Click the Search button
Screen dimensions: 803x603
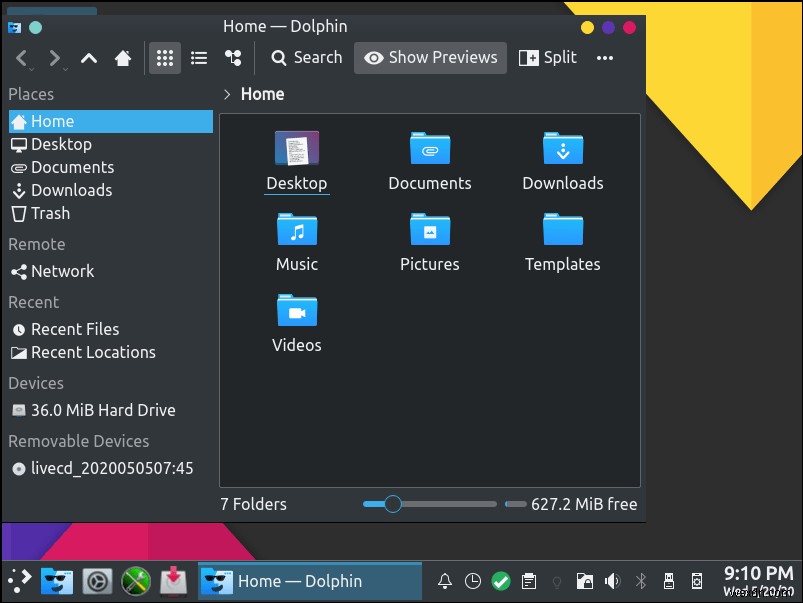pyautogui.click(x=305, y=57)
